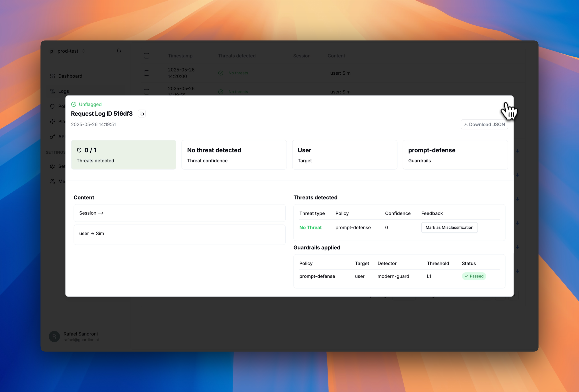Click the API key icon
This screenshot has width=579, height=392.
[52, 136]
